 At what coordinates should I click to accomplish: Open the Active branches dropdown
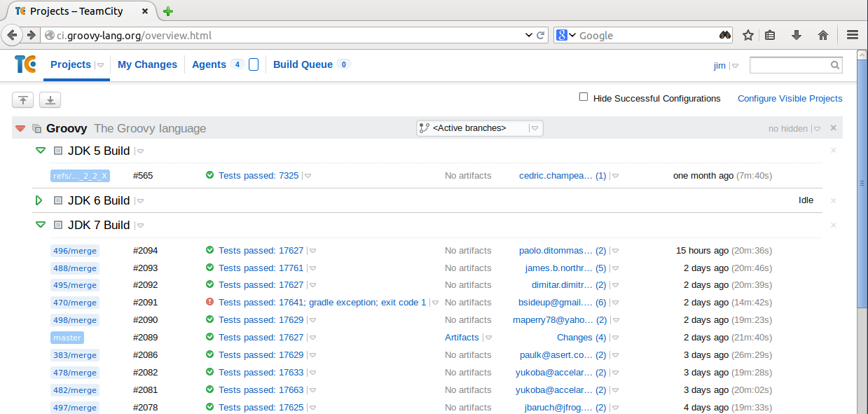[479, 128]
